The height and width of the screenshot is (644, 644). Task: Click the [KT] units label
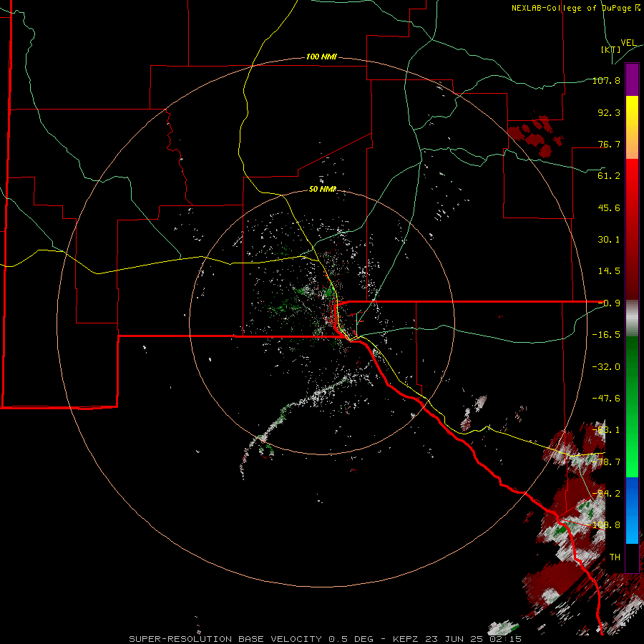(x=611, y=49)
